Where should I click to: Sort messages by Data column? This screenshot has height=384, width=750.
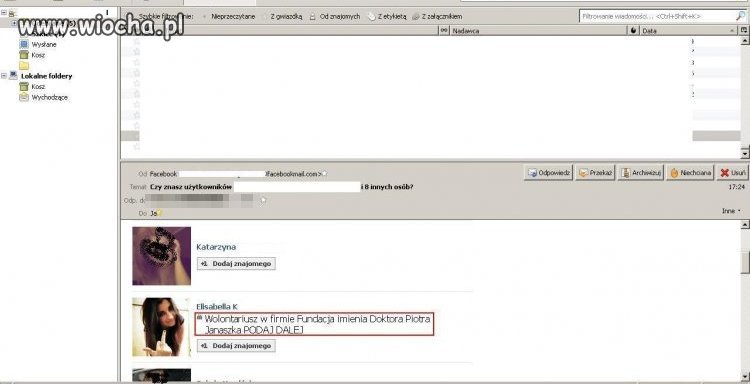[x=688, y=31]
